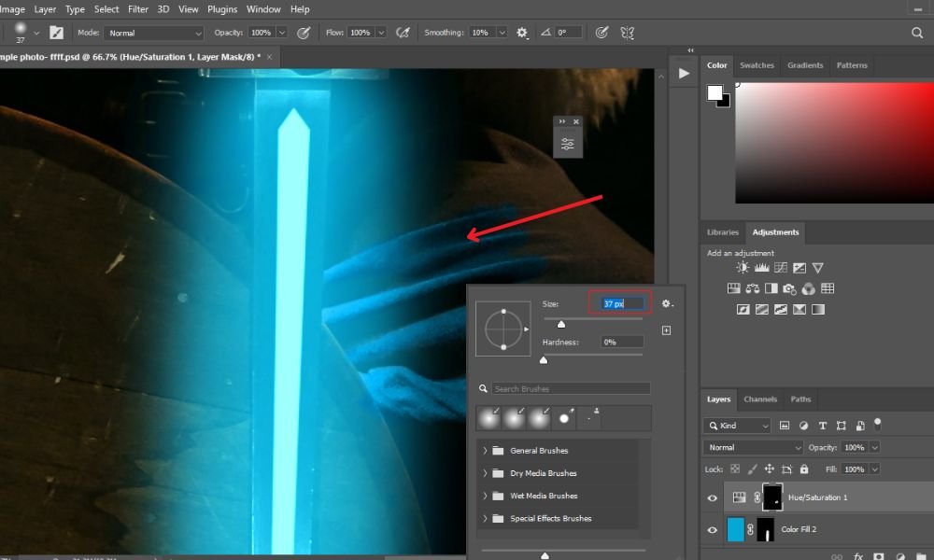Add a Hue/Saturation adjustment from the Adjustments panel
Screen dimensions: 934x560
[734, 288]
